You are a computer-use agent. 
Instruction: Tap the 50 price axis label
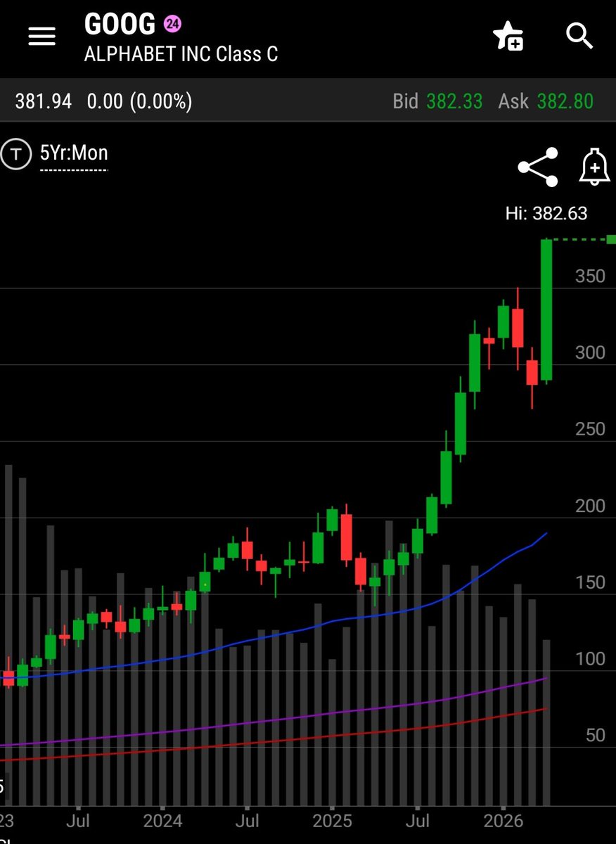pos(596,736)
